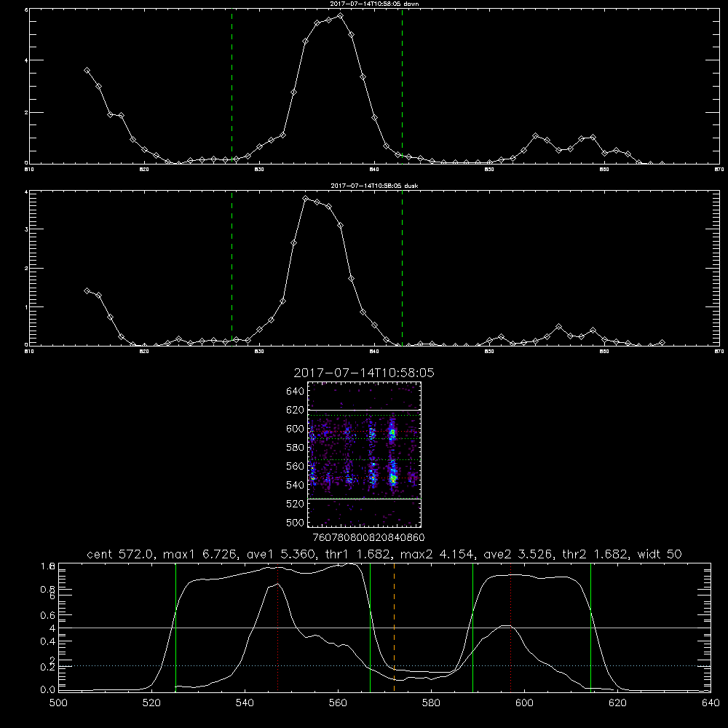Click the '620' y-axis label beside the heat map
The height and width of the screenshot is (728, 728).
pos(296,410)
